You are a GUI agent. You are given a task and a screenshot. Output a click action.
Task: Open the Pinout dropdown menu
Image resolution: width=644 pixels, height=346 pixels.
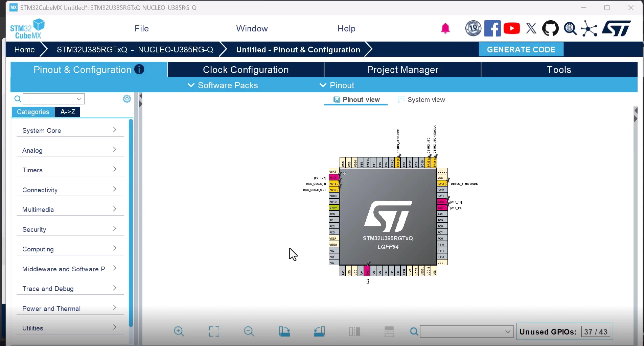click(337, 85)
